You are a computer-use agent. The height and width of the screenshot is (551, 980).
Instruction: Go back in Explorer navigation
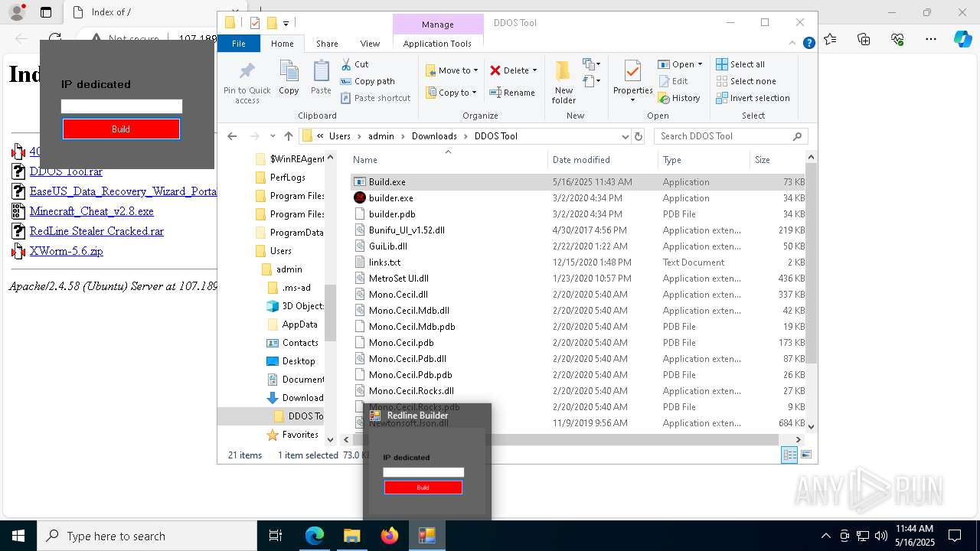pyautogui.click(x=232, y=136)
